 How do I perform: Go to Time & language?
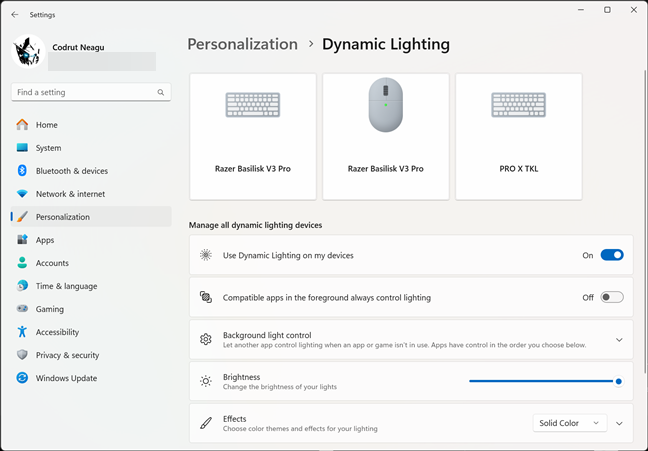pyautogui.click(x=91, y=286)
